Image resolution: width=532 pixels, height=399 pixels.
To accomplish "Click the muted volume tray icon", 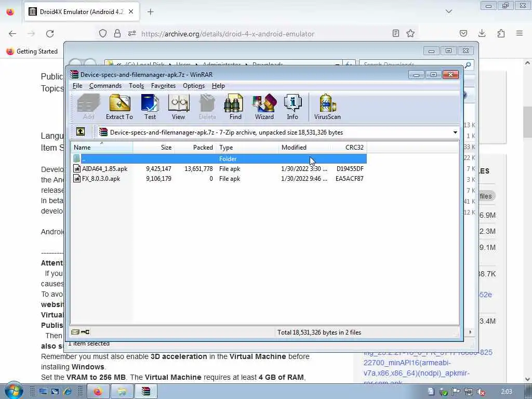I will [x=481, y=392].
